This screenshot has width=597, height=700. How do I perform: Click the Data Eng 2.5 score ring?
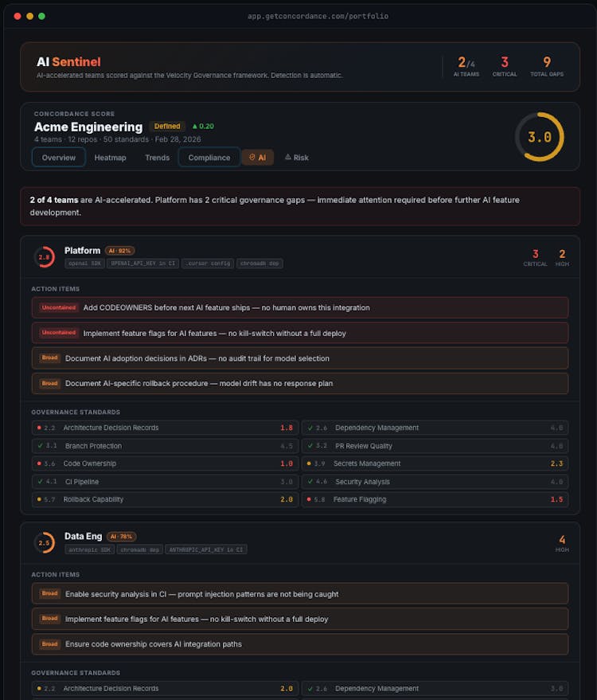(x=45, y=543)
